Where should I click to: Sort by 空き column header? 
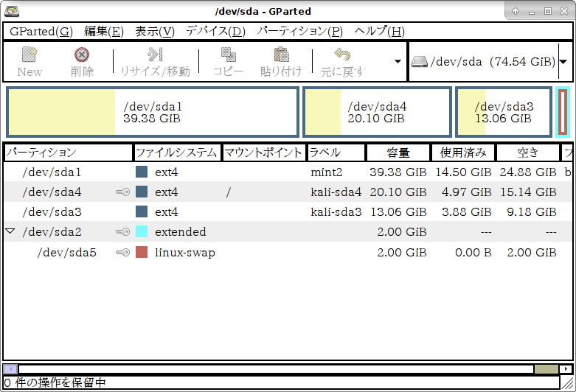tap(528, 153)
